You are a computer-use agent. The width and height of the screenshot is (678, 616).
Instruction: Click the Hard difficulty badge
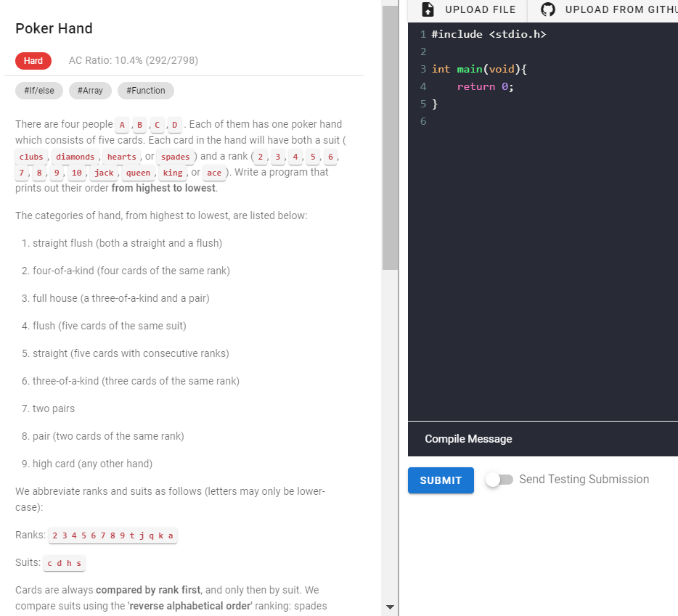click(x=33, y=61)
